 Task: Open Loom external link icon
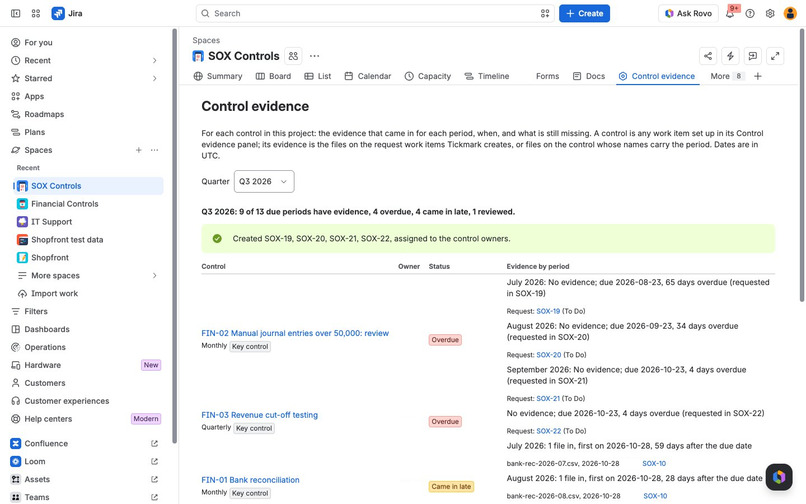click(154, 461)
